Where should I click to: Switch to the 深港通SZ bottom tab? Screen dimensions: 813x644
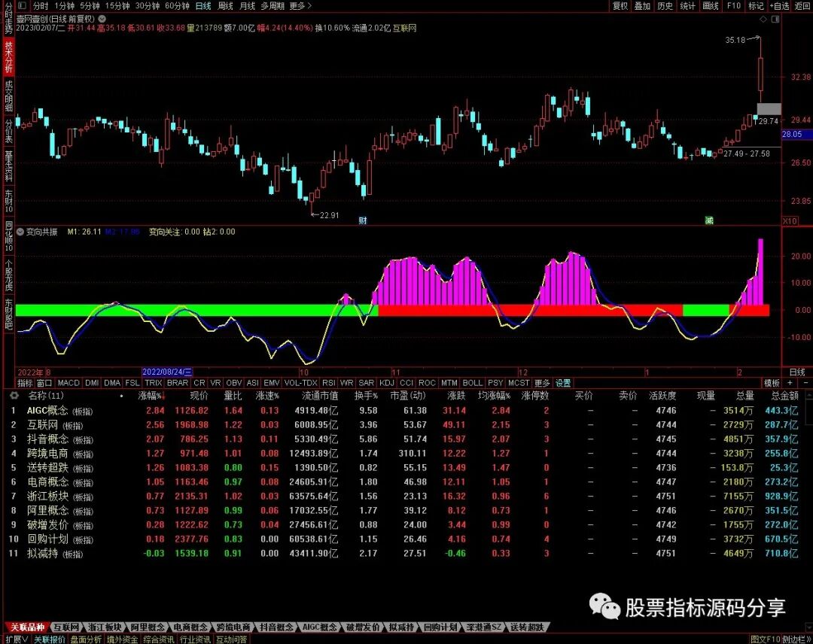point(484,627)
